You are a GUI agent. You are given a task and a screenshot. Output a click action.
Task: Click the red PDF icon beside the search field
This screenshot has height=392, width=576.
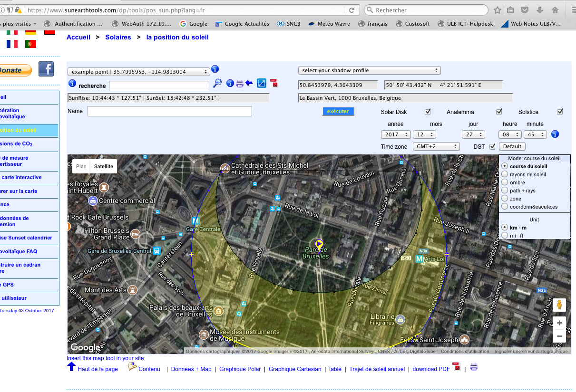point(274,83)
